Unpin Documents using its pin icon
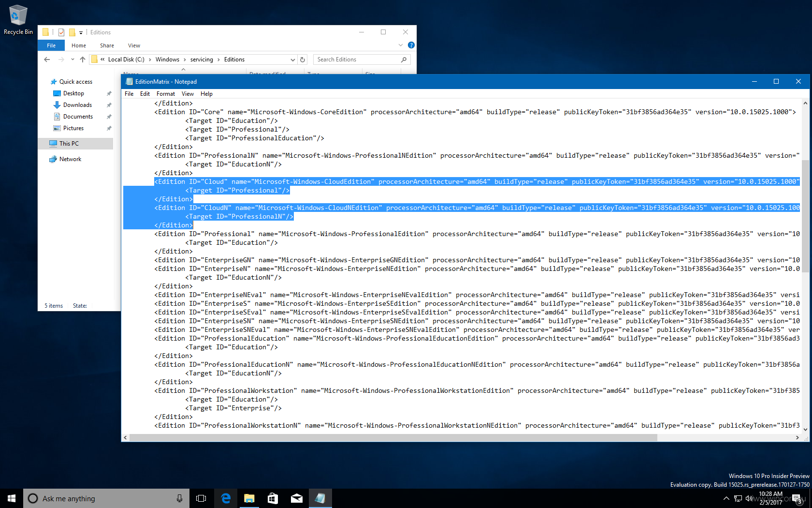Viewport: 812px width, 508px height. point(109,117)
